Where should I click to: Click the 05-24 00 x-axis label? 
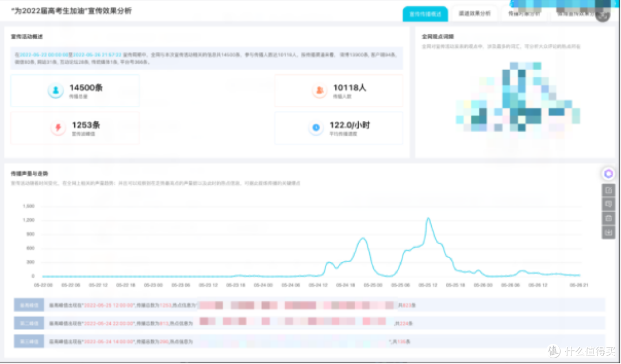pos(263,285)
